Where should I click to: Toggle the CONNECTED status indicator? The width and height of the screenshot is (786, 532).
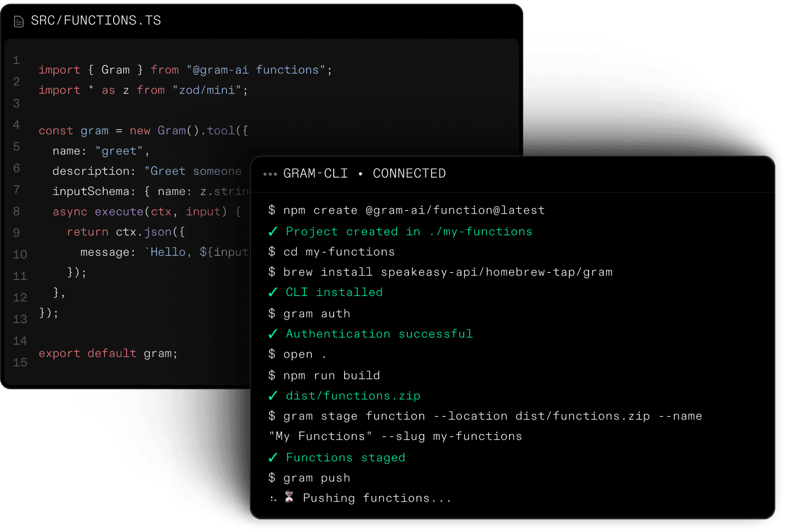point(410,173)
